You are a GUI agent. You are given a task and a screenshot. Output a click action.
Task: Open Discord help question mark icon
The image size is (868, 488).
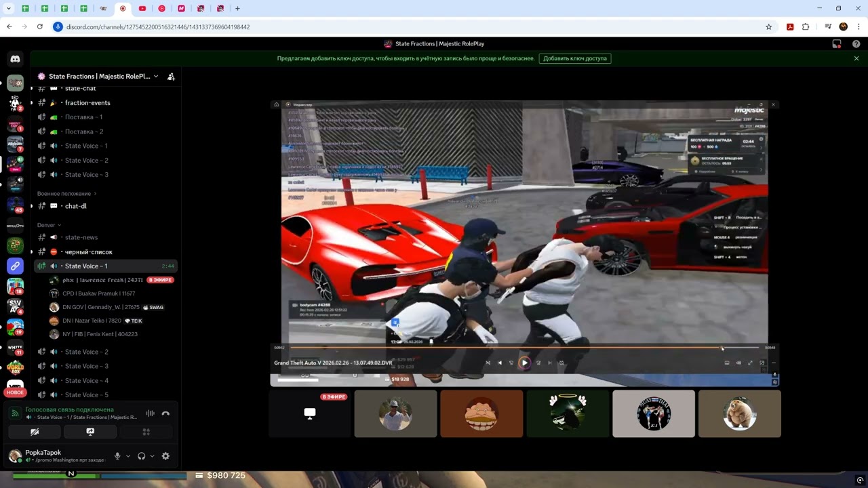coord(856,44)
